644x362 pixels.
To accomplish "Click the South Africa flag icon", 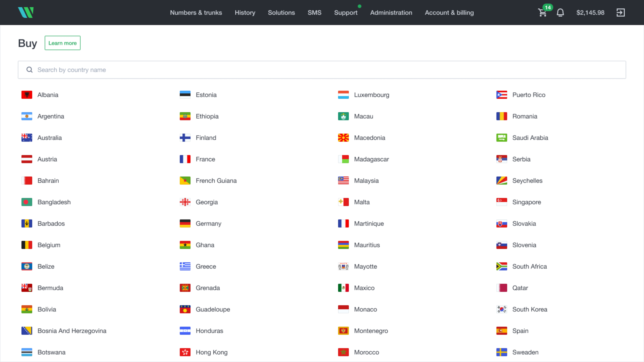I will pos(502,267).
